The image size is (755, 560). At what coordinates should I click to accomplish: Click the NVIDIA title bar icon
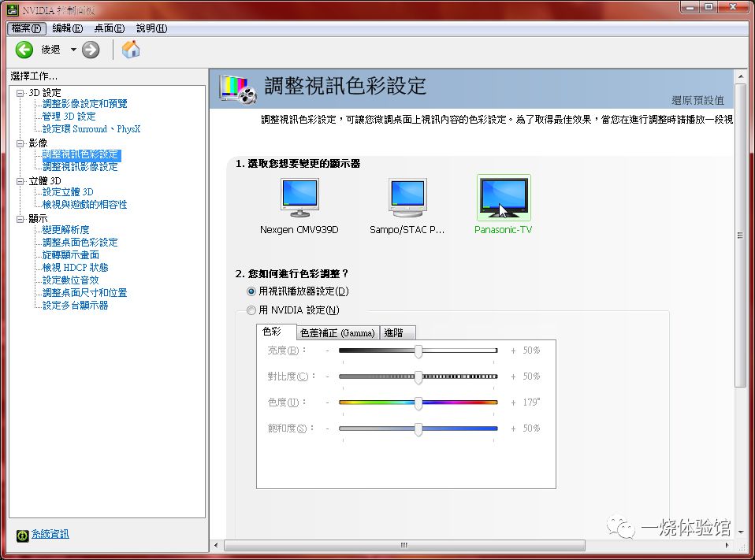coord(13,9)
